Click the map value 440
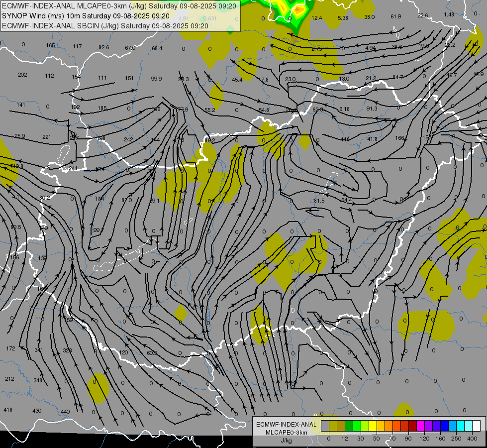The height and width of the screenshot is (448, 487). coord(65,412)
